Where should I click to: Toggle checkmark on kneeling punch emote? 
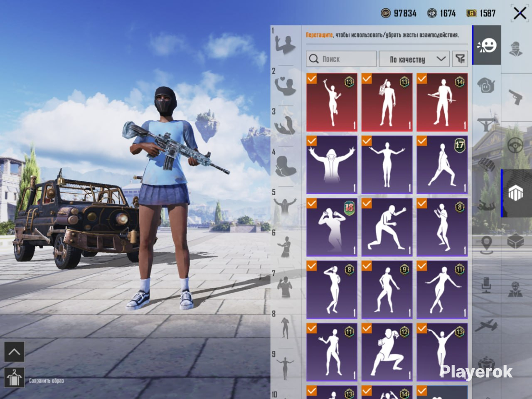coord(367,203)
